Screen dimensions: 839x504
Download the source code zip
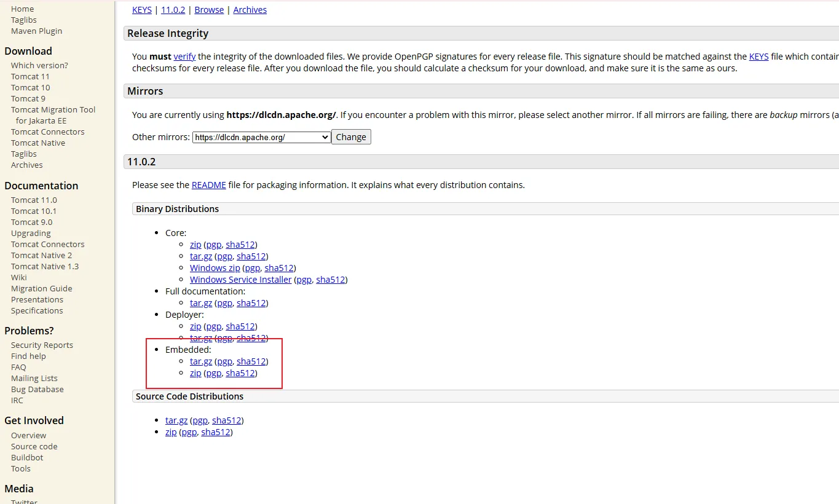click(171, 432)
